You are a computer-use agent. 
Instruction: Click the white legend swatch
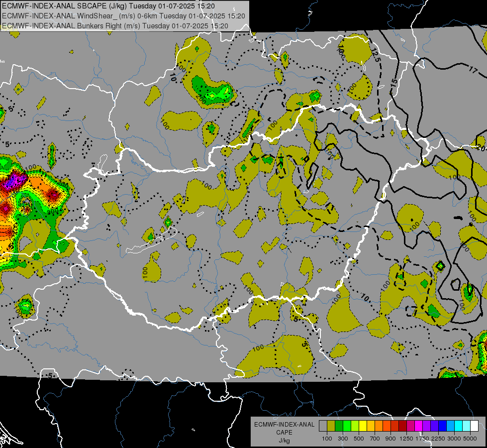[475, 426]
